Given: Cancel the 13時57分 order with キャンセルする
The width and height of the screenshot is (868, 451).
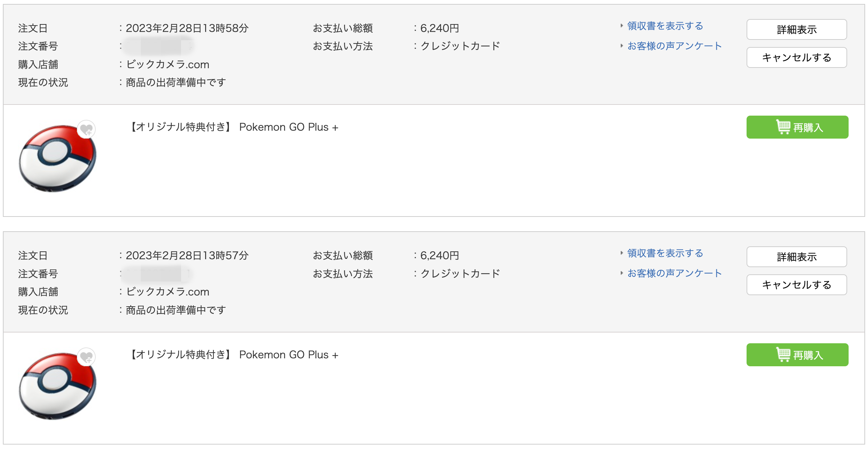Looking at the screenshot, I should click(x=797, y=285).
